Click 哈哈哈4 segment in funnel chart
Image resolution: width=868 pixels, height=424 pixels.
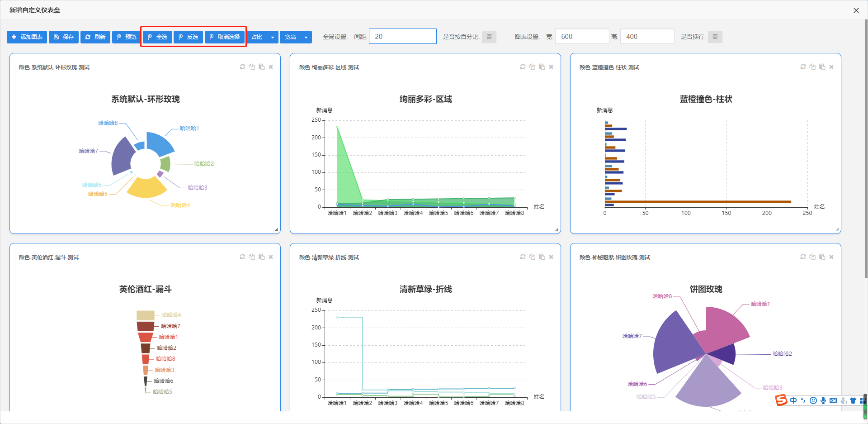coord(146,315)
